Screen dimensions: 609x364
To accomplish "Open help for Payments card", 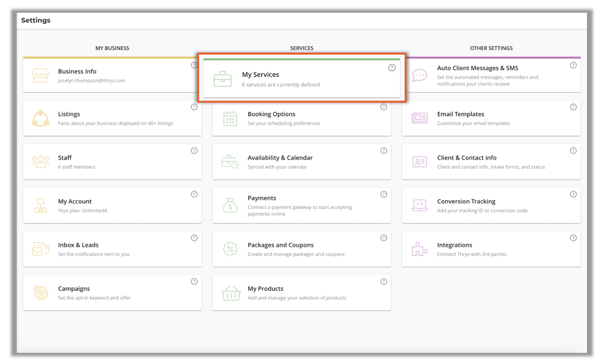I will 384,194.
